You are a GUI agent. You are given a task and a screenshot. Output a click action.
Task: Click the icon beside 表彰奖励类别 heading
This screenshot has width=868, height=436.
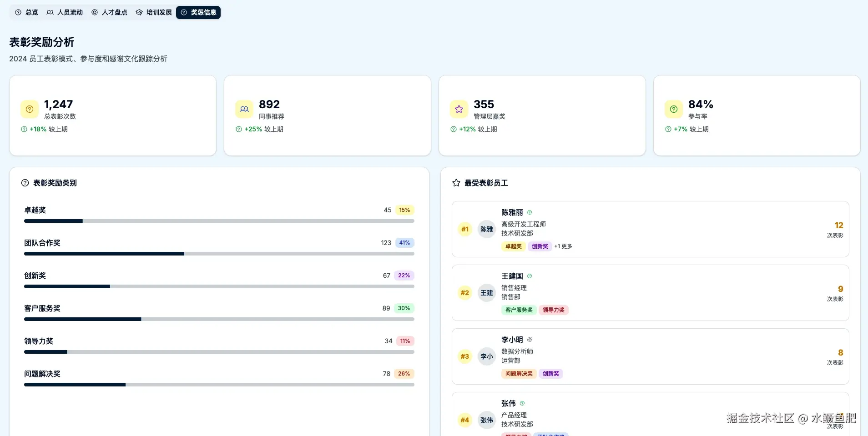click(25, 183)
